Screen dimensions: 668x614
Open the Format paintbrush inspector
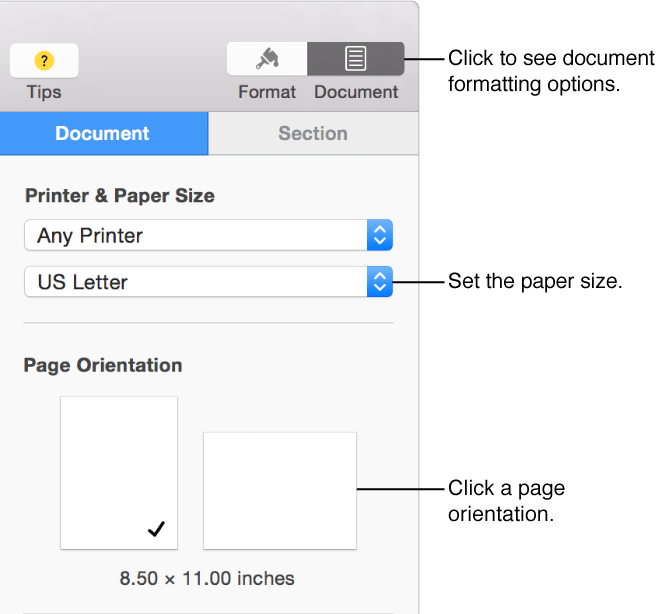(x=267, y=59)
